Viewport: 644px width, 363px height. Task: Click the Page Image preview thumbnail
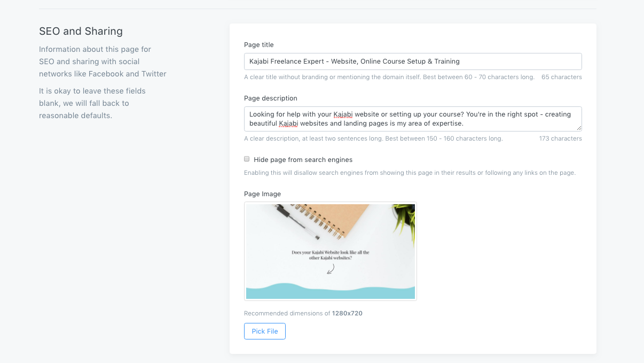click(x=330, y=251)
